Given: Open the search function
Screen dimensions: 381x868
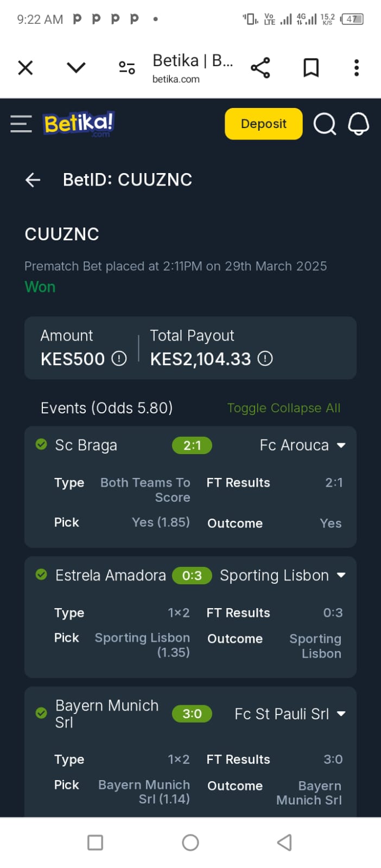Looking at the screenshot, I should [x=325, y=124].
